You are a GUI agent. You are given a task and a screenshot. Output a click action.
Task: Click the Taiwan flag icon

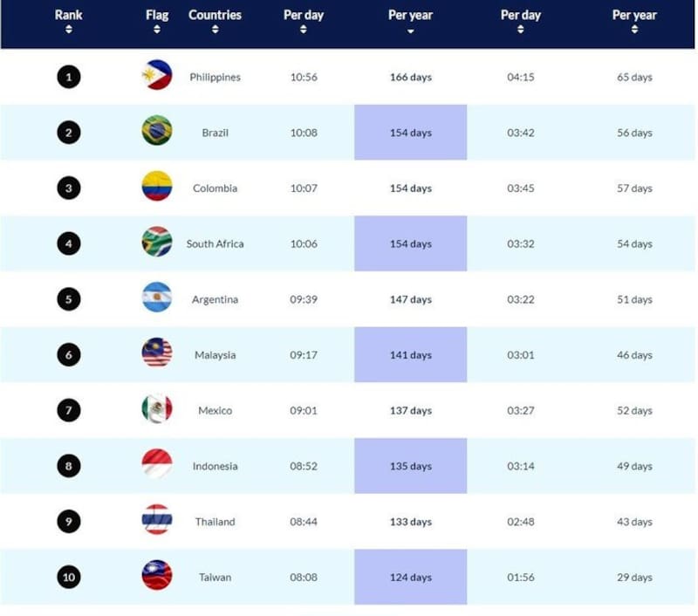157,576
